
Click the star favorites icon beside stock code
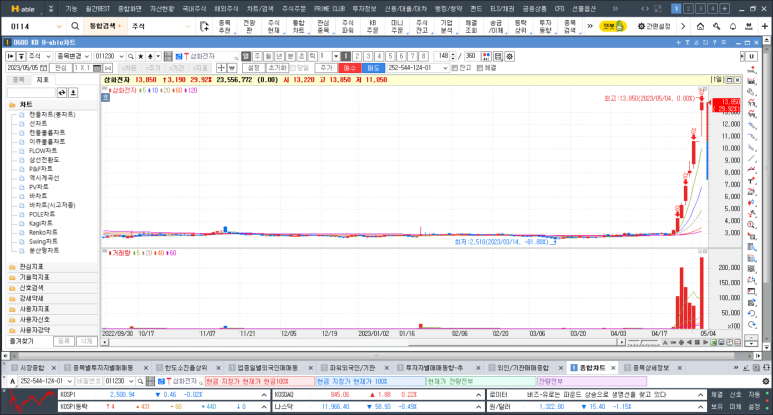141,57
